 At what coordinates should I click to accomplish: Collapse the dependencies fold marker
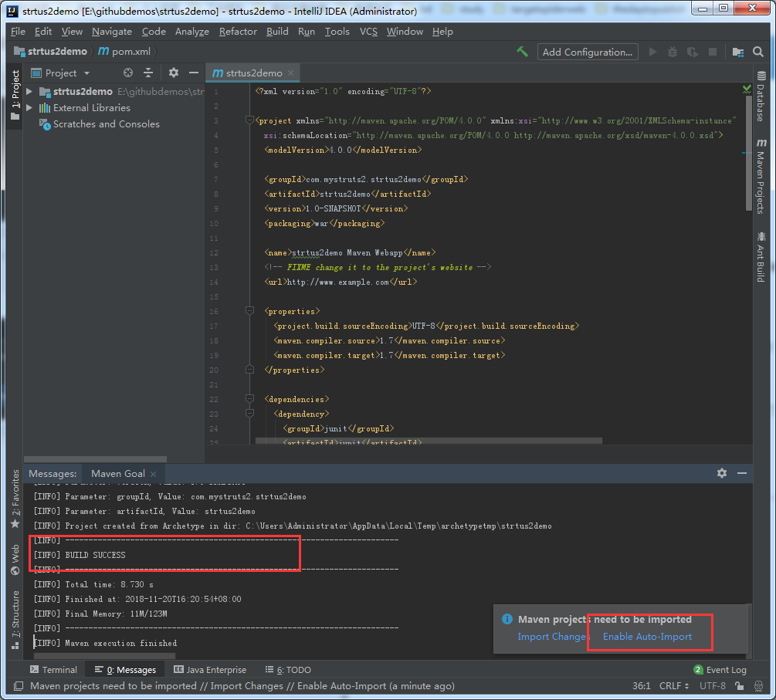click(x=249, y=399)
